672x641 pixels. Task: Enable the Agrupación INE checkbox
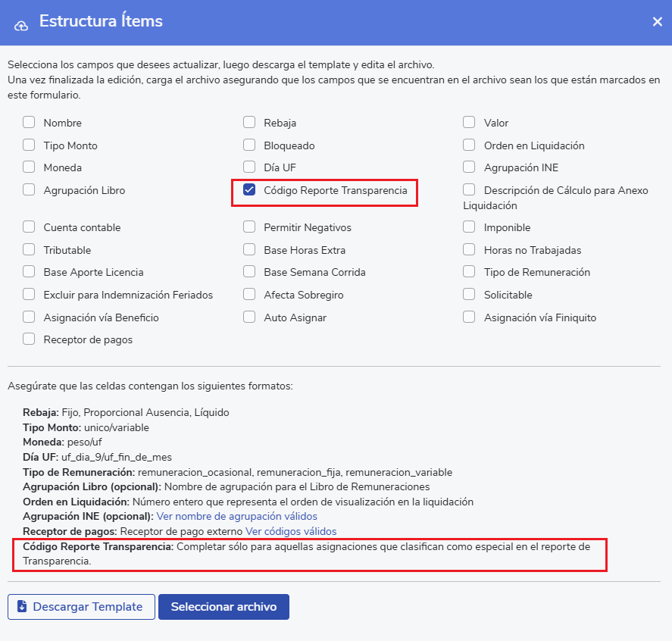tap(470, 167)
